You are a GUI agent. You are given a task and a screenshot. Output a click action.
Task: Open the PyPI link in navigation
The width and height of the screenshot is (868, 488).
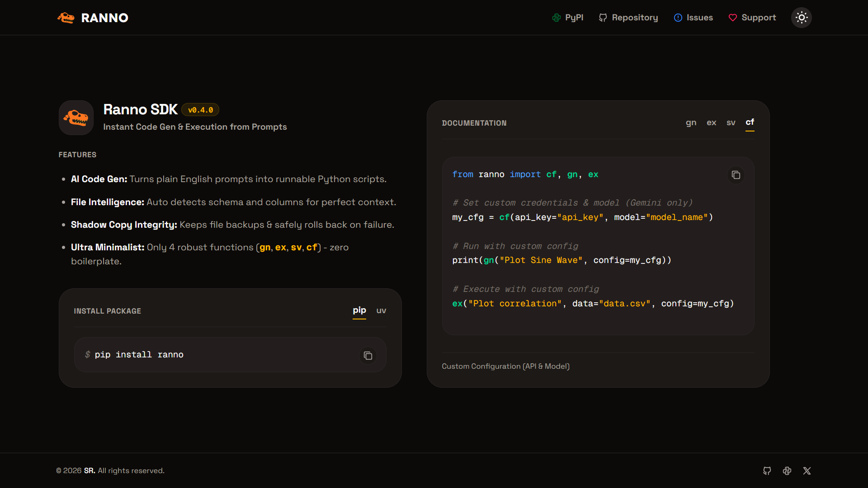(568, 18)
